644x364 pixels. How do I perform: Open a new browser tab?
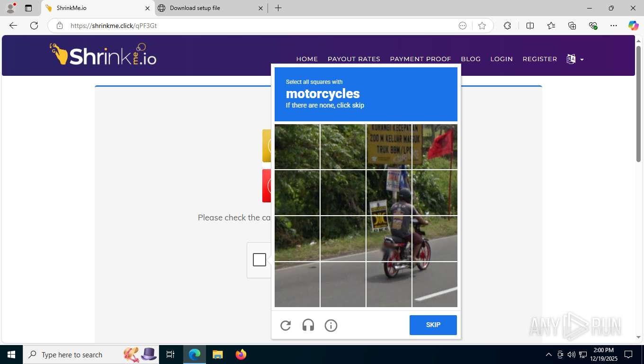click(x=278, y=8)
